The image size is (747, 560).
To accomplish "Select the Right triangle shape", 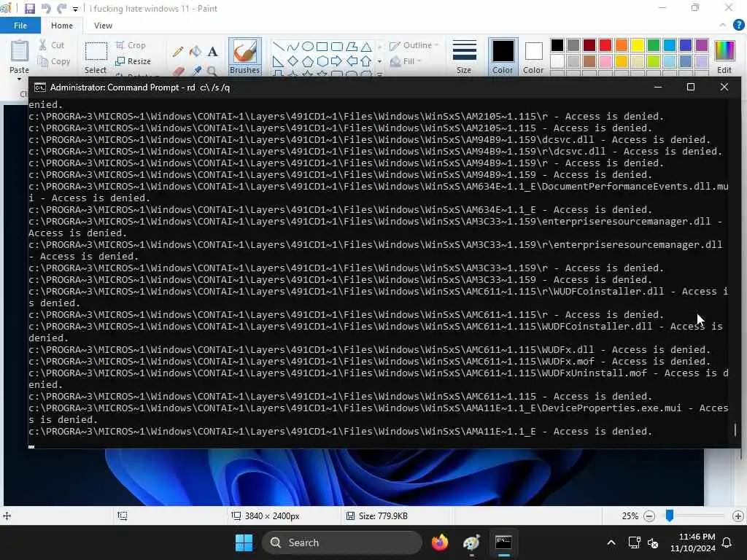I will [x=278, y=61].
